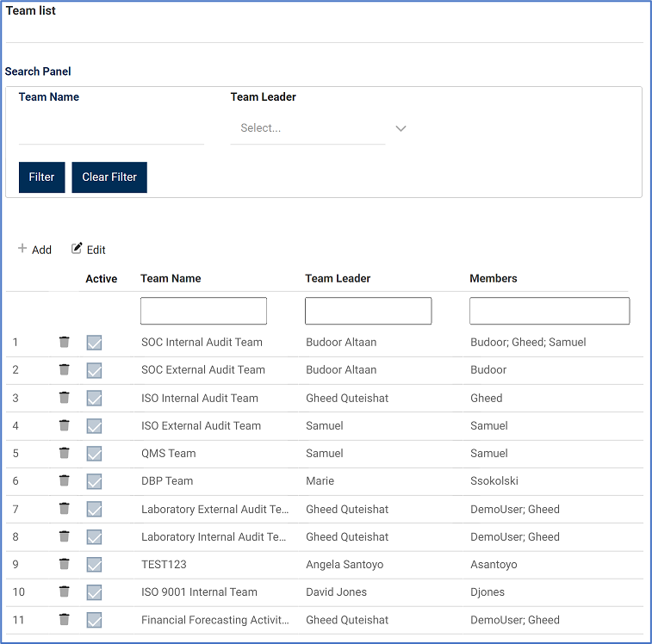Toggle Active checkbox for SOC External Audit Team

95,370
